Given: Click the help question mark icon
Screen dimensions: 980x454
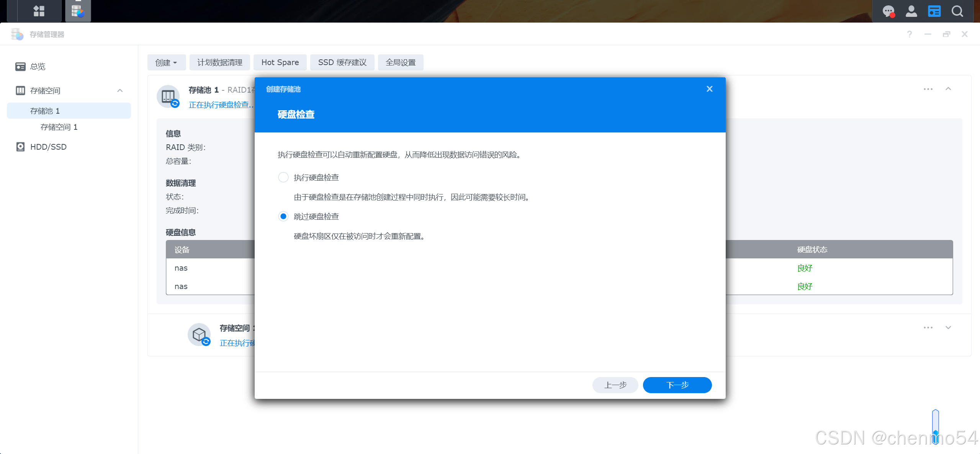Looking at the screenshot, I should [x=909, y=34].
